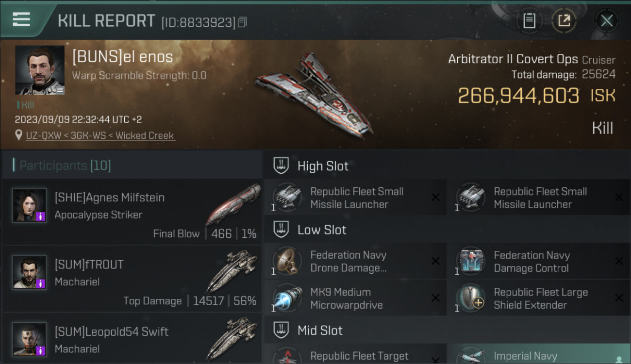Image resolution: width=631 pixels, height=364 pixels.
Task: View fTROUT's info badge
Action: [x=41, y=283]
